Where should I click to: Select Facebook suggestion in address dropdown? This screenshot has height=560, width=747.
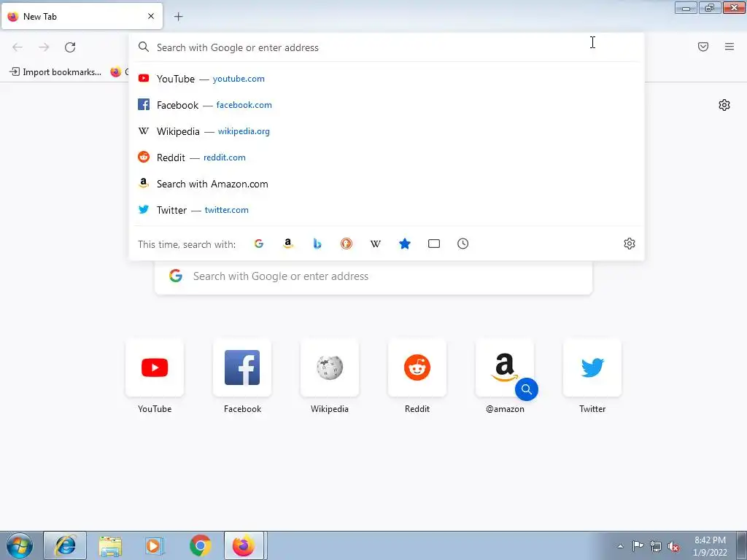(x=387, y=105)
